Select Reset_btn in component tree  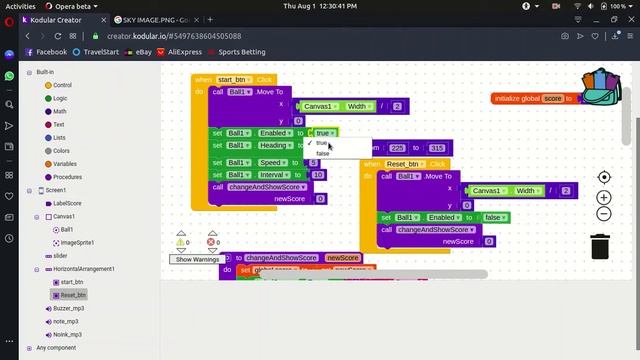[x=69, y=295]
